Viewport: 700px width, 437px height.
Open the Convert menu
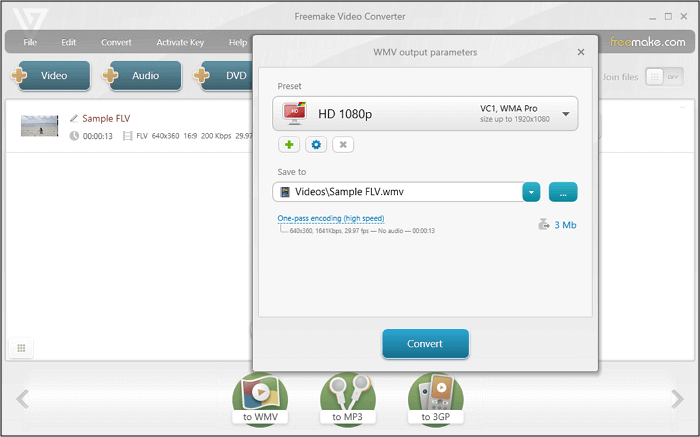[116, 42]
